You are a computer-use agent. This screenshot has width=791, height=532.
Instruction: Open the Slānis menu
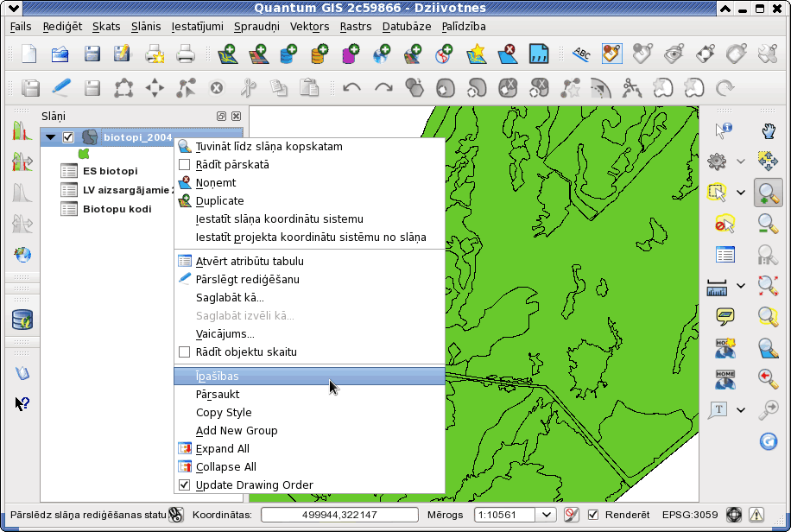146,26
